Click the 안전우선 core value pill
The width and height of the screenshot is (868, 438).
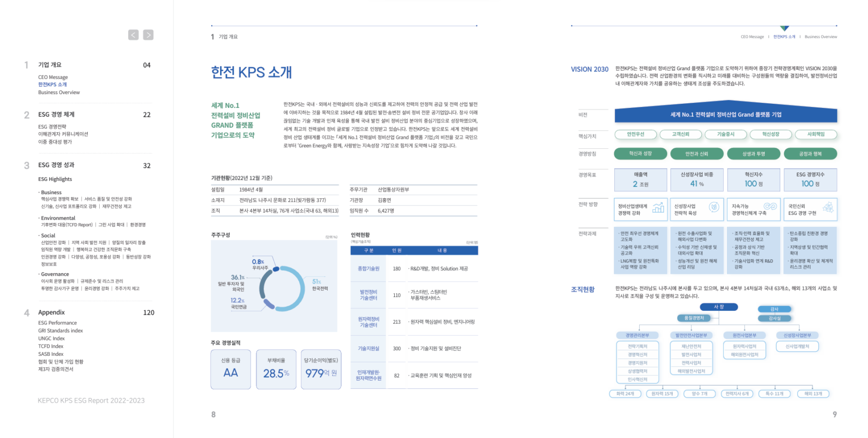click(x=636, y=134)
